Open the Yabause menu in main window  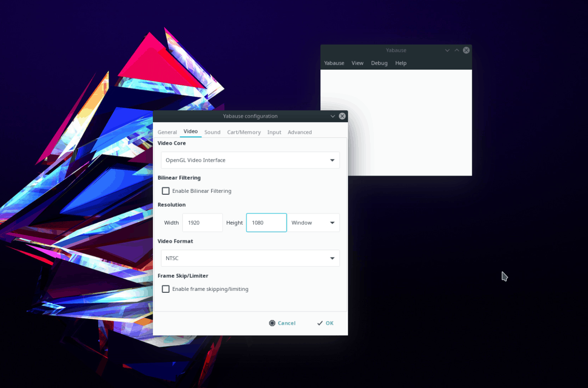click(x=334, y=63)
